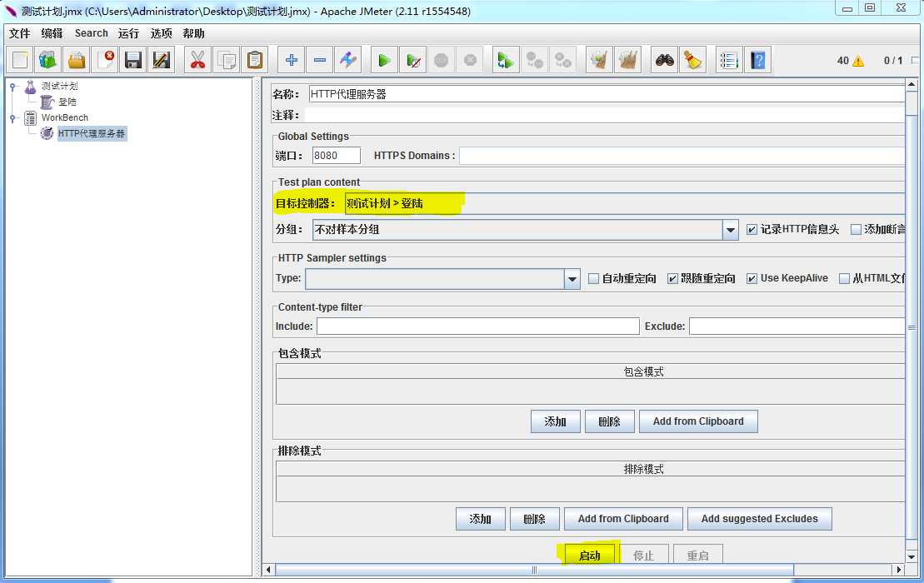
Task: Open the 目标控制器 dropdown showing 测试计划 > 登陆
Action: click(625, 204)
